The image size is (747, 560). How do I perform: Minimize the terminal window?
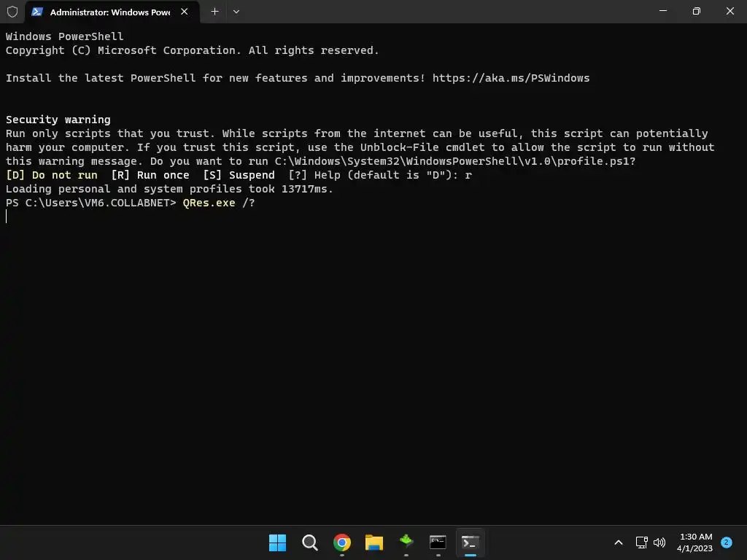click(x=662, y=11)
